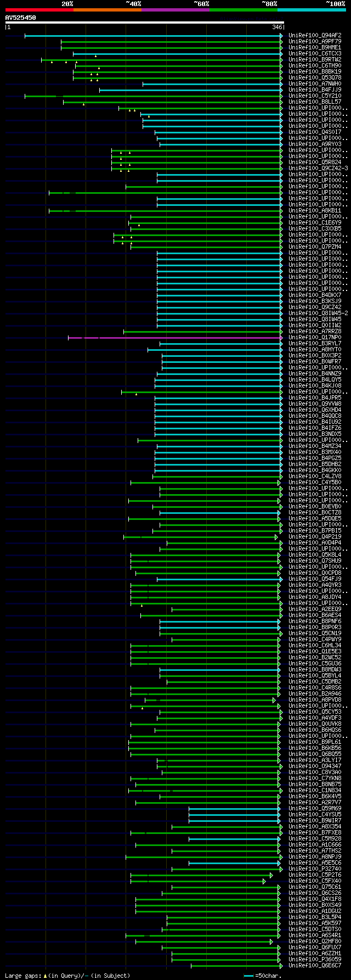Select hit label UniRef100_P32740
351x980 pixels.
315,869
